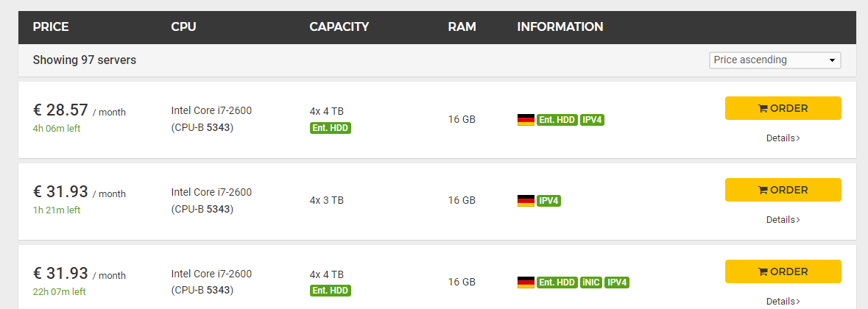Screen dimensions: 868x309
Task: Click Ent. HDD badge under first server capacity
Action: coord(330,128)
